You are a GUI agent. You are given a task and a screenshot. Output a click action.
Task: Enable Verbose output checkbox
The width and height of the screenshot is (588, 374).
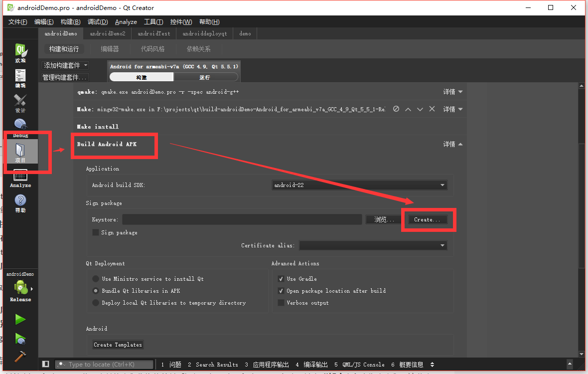(281, 303)
